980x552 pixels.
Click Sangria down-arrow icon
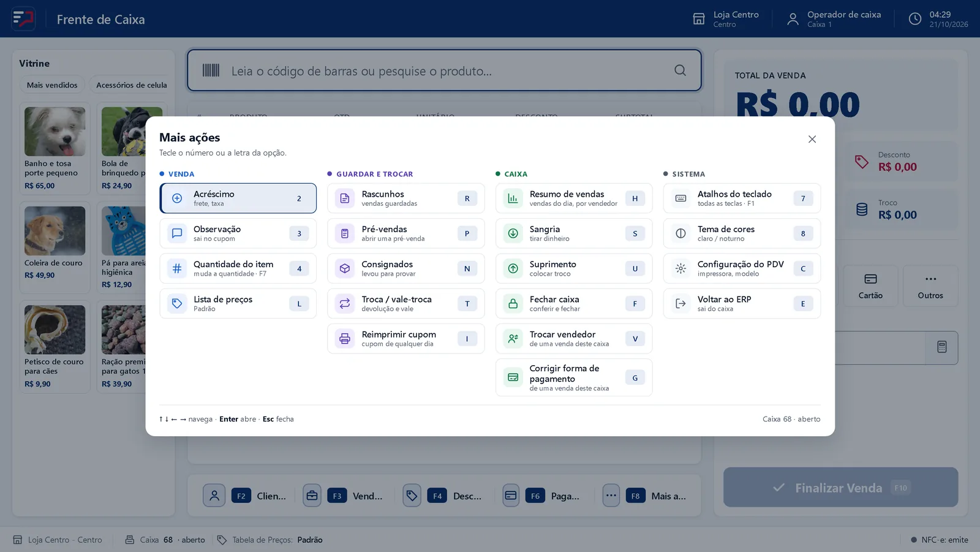pyautogui.click(x=513, y=233)
